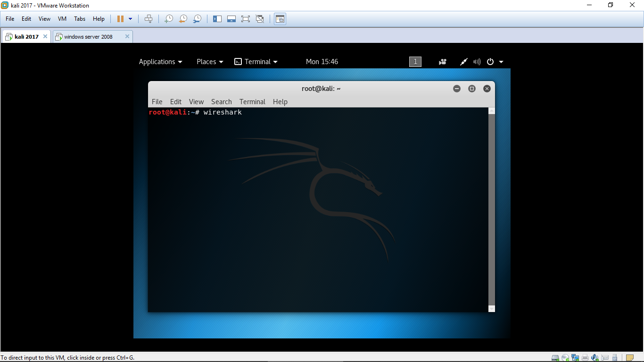
Task: Open the Kali Applications dropdown menu
Action: click(160, 62)
